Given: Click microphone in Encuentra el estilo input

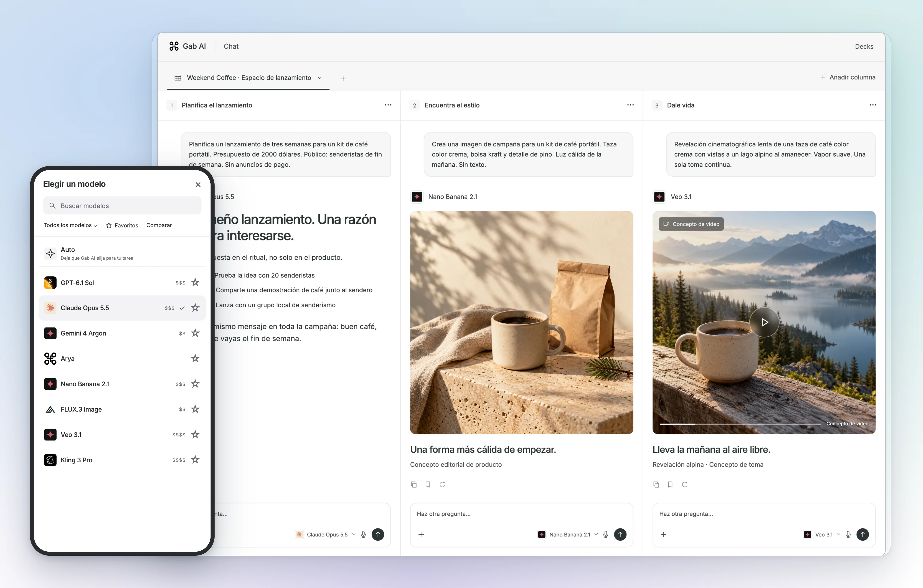Looking at the screenshot, I should pos(606,534).
